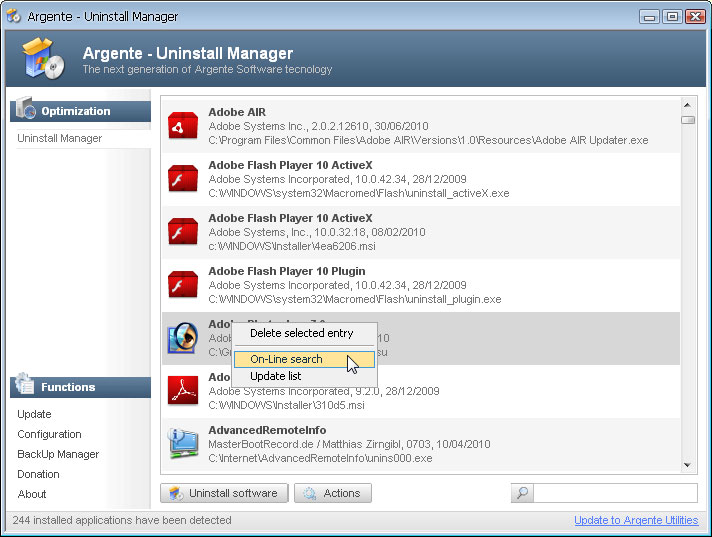
Task: Click the title bar application icon
Action: point(14,16)
